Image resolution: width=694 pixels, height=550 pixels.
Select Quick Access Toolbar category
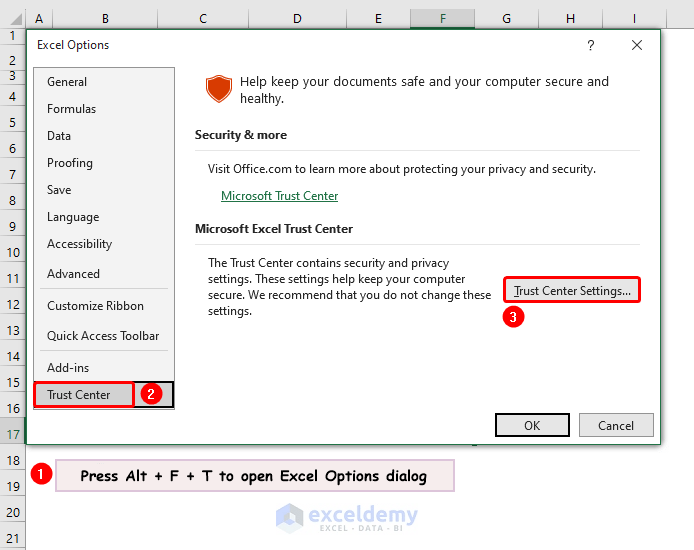coord(103,336)
